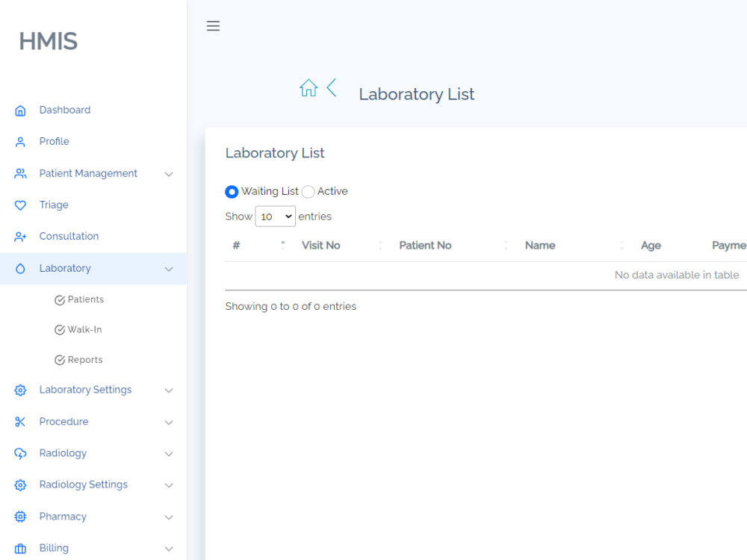This screenshot has height=560, width=747.
Task: Open Patient Management label
Action: click(88, 173)
